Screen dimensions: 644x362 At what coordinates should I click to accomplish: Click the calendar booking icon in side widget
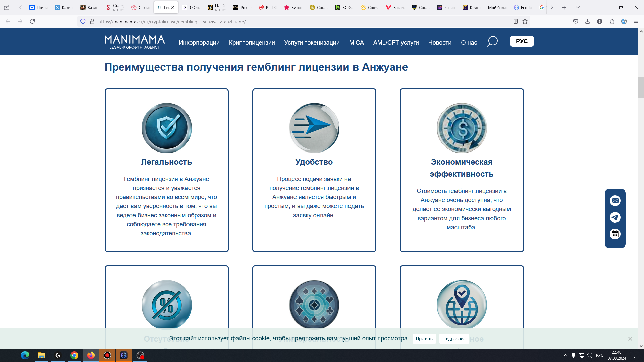coord(615,234)
